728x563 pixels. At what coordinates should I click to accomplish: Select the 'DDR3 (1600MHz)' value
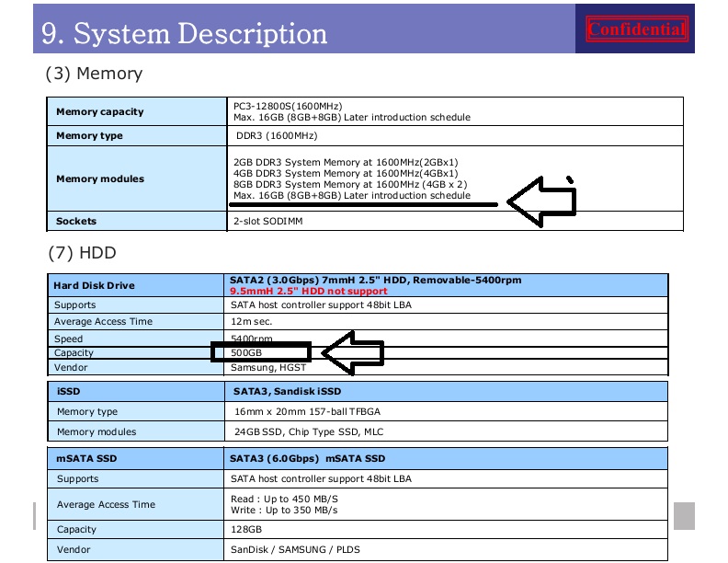click(277, 135)
